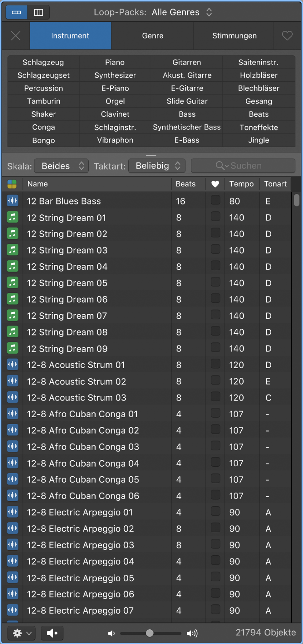Filter by Schlagzeug instrument button
Screen dimensions: 303x644
43,62
